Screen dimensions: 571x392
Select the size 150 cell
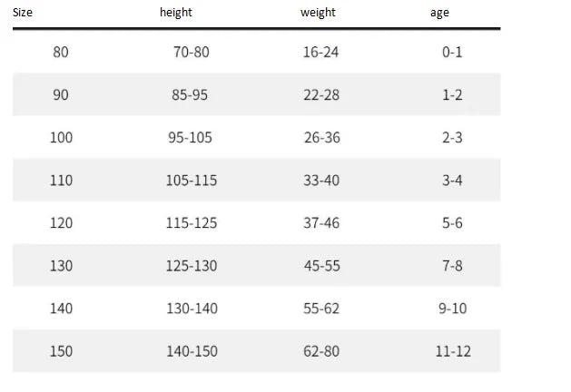point(61,351)
